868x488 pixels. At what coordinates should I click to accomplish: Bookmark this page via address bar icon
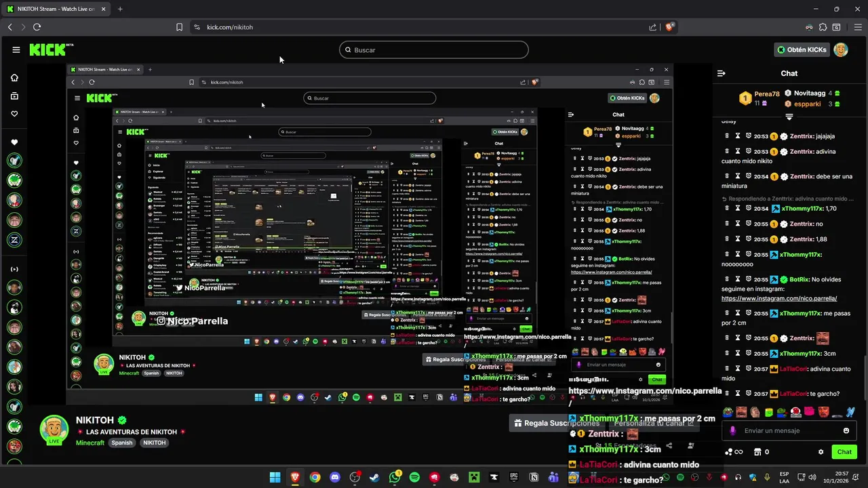[x=179, y=27]
